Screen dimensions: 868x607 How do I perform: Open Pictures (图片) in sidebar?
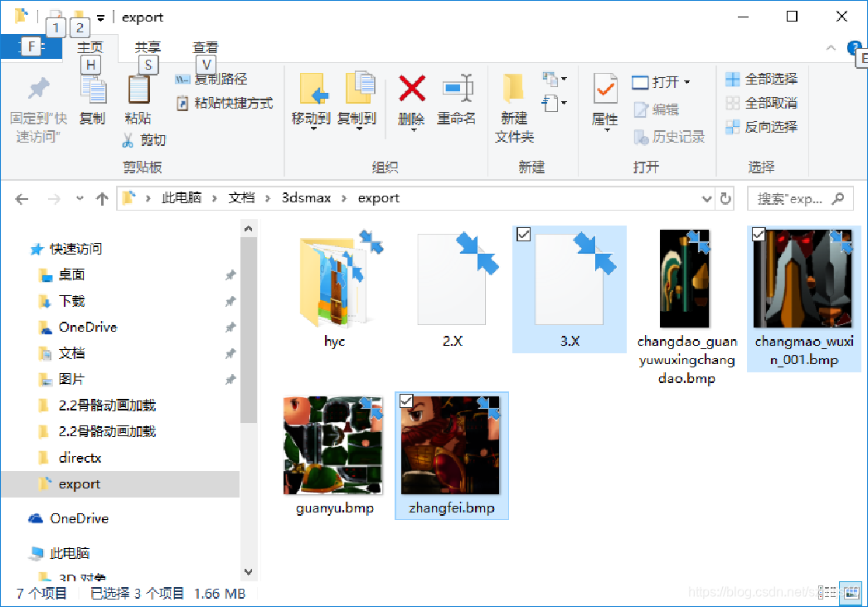click(x=71, y=380)
